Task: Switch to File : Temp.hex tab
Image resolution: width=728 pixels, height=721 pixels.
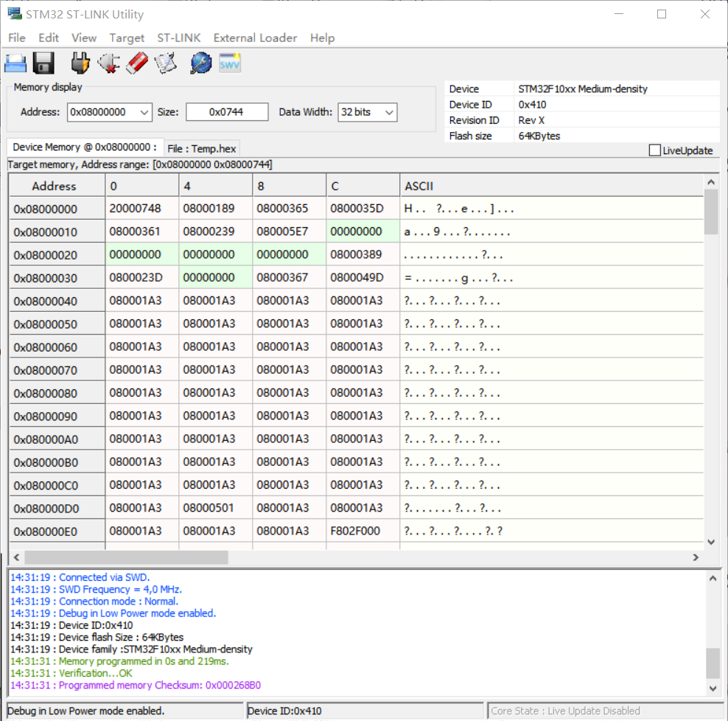Action: (x=202, y=149)
